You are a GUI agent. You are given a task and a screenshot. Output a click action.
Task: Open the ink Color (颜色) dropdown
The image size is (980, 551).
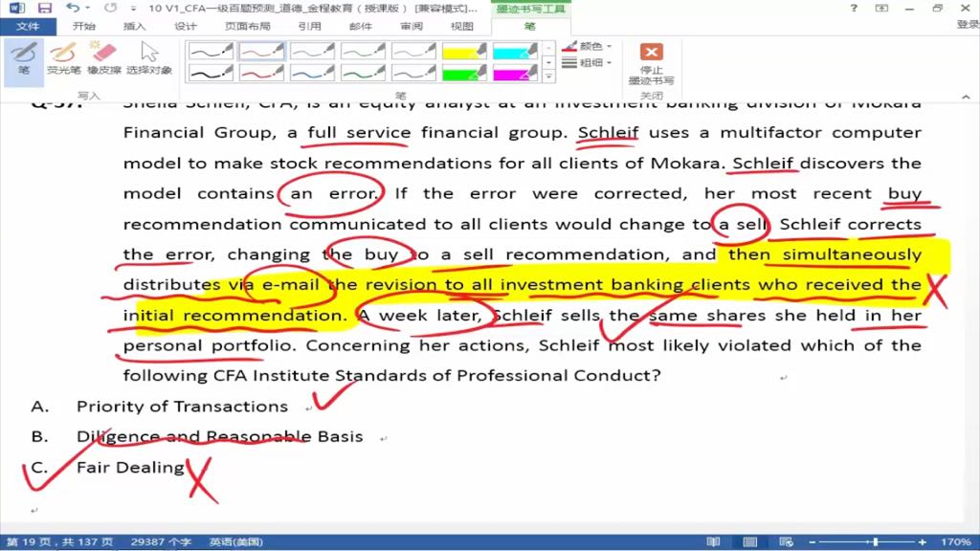pyautogui.click(x=588, y=46)
